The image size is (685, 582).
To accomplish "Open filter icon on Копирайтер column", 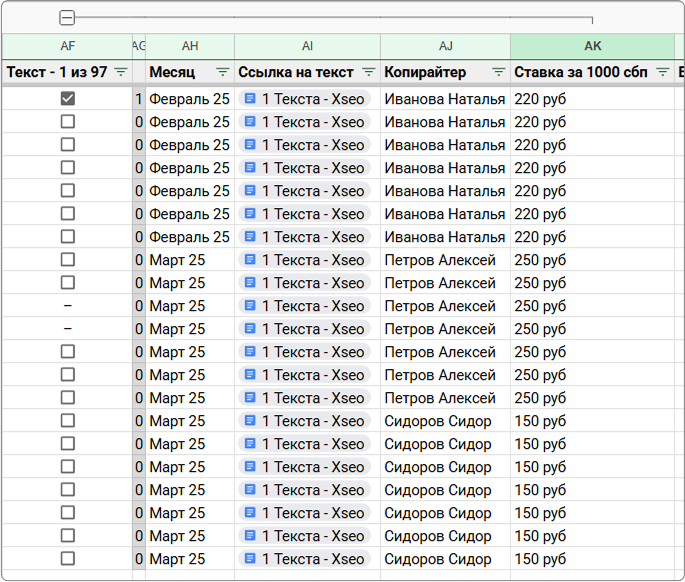I will 498,72.
